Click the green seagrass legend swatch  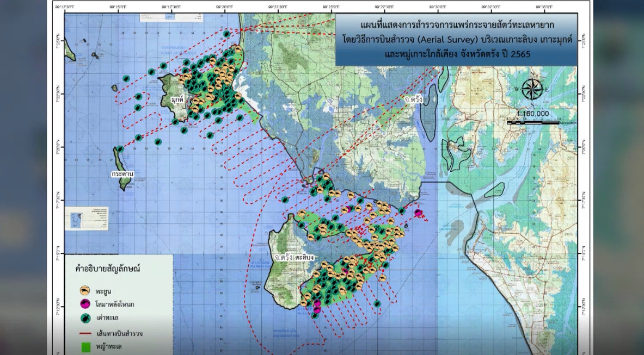pyautogui.click(x=85, y=346)
